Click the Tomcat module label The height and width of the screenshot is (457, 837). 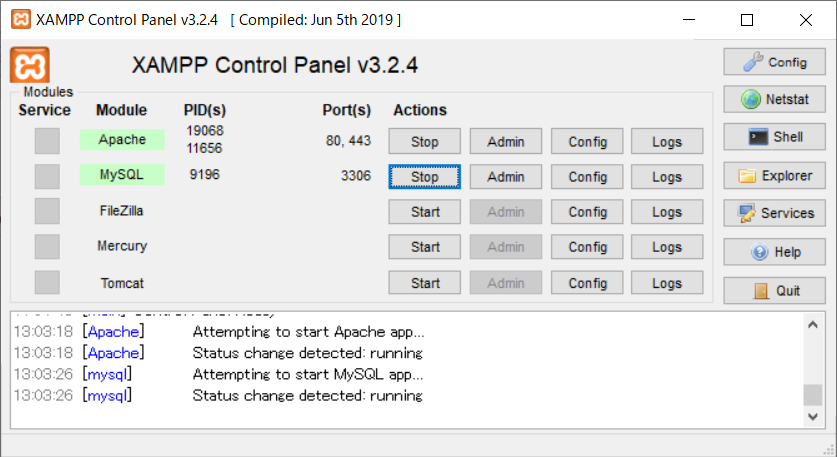click(122, 283)
